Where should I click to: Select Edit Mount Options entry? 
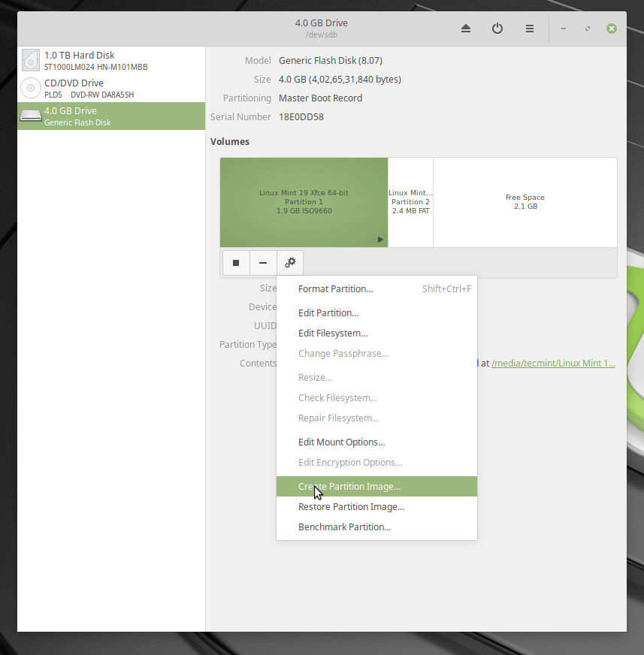coord(341,442)
